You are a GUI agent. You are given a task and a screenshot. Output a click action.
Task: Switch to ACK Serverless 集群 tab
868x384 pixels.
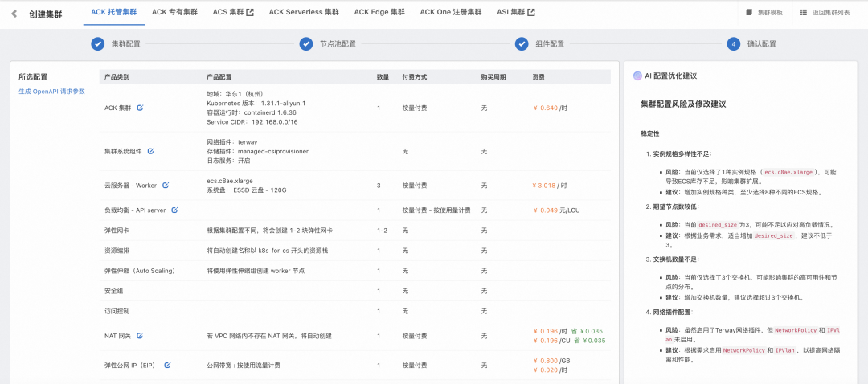[x=304, y=12]
